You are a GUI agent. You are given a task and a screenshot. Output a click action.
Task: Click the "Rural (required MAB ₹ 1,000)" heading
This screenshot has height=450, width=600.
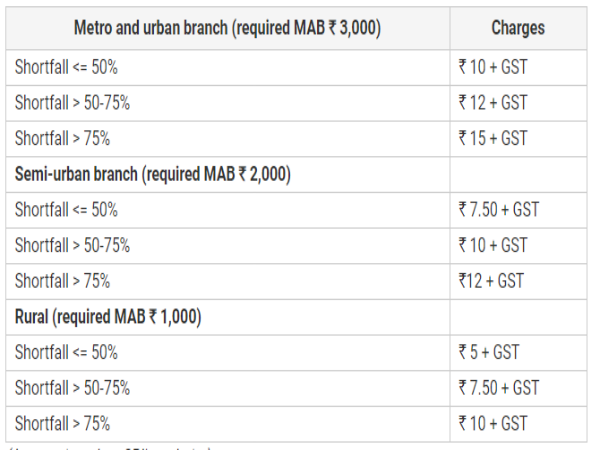click(x=108, y=317)
